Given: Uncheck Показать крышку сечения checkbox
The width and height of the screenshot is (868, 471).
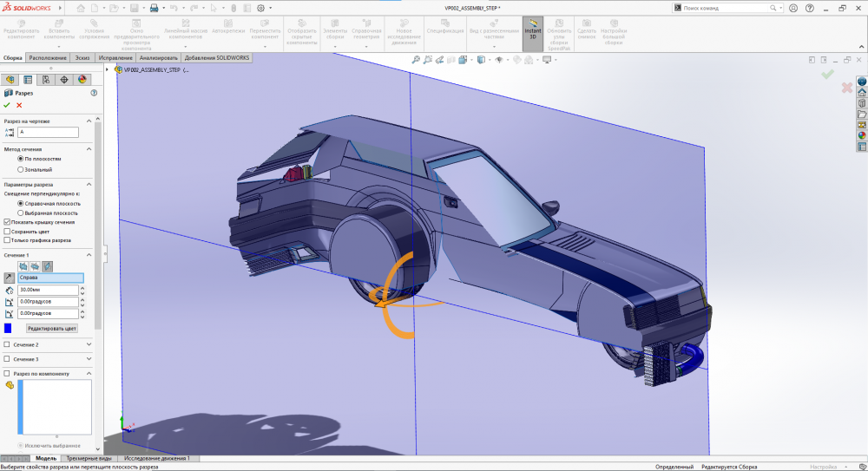Looking at the screenshot, I should click(8, 222).
